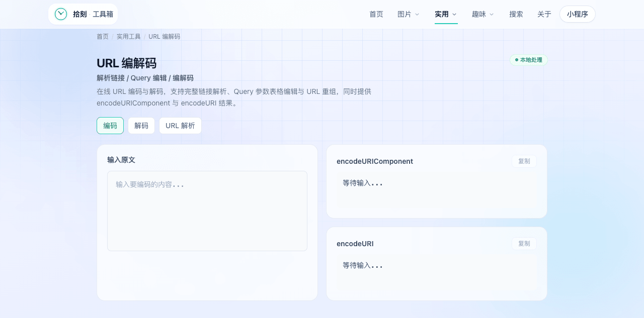Click the encodeURI output placeholder 等待输入

tap(363, 266)
